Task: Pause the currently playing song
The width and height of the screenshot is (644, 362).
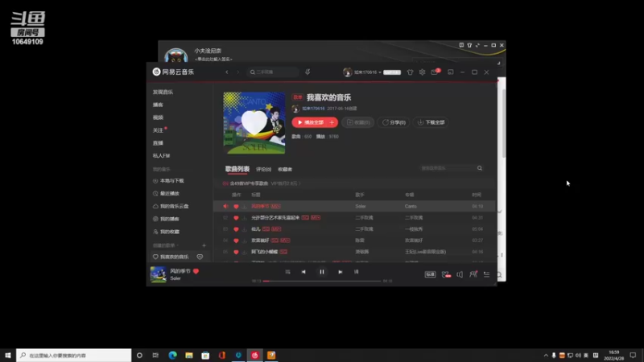Action: (322, 272)
